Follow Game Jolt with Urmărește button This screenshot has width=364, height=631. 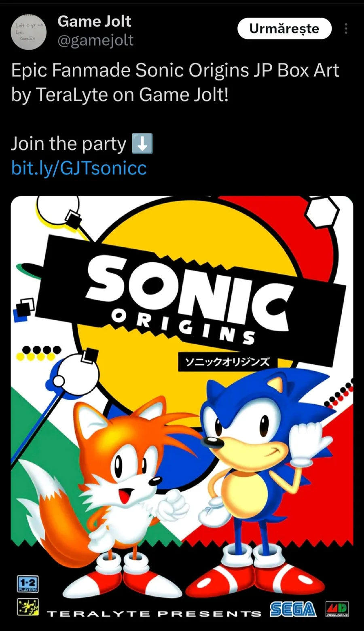[284, 28]
